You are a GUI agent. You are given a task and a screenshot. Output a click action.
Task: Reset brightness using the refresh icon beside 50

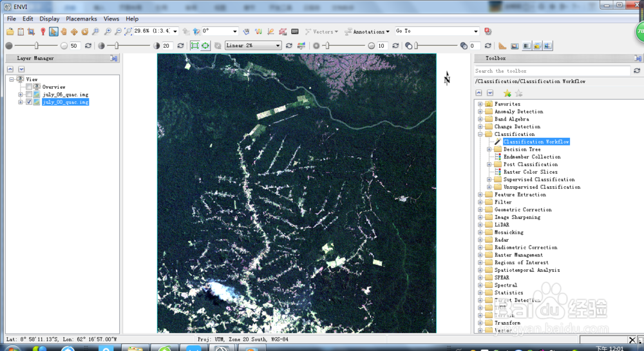[88, 46]
